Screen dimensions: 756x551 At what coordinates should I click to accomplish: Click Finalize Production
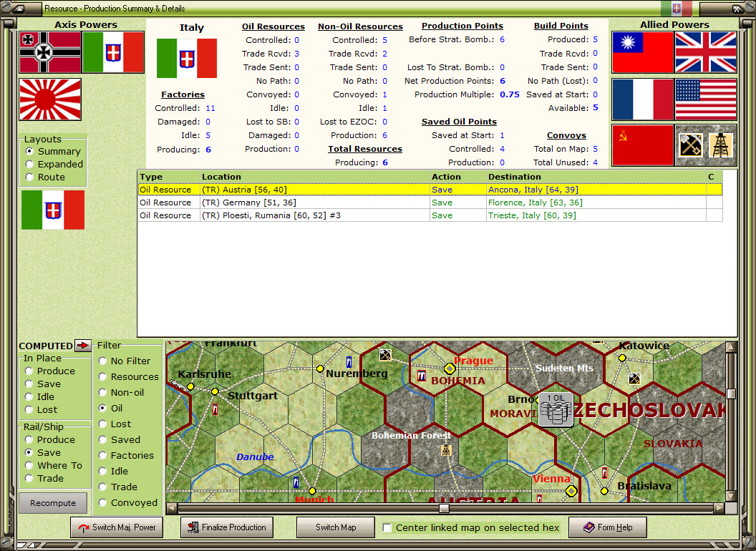click(x=226, y=527)
